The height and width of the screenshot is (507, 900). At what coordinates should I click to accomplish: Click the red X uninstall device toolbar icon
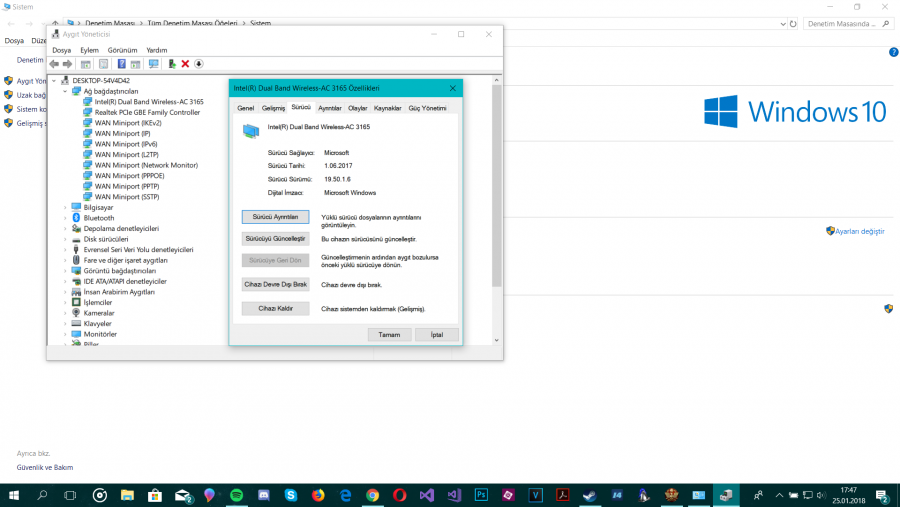coord(185,64)
